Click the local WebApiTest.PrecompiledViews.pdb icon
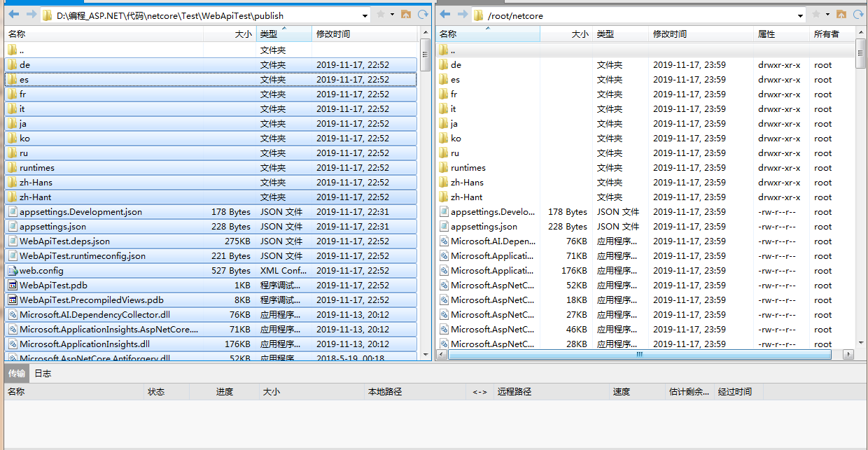This screenshot has height=450, width=868. pyautogui.click(x=13, y=300)
